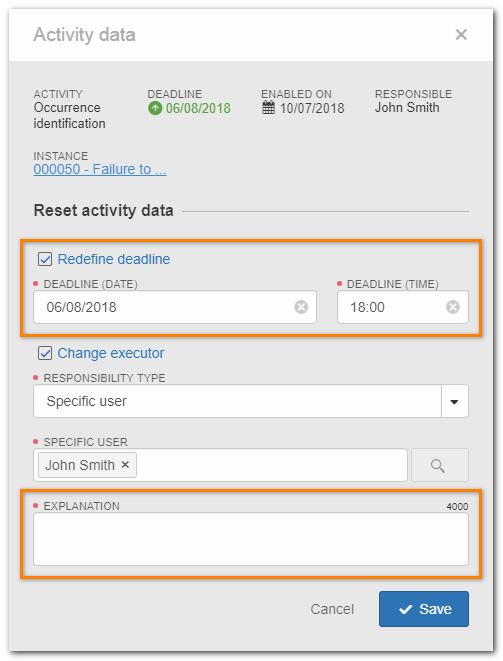Viewport: 503px width, 661px height.
Task: Cancel the activity data changes
Action: point(332,609)
